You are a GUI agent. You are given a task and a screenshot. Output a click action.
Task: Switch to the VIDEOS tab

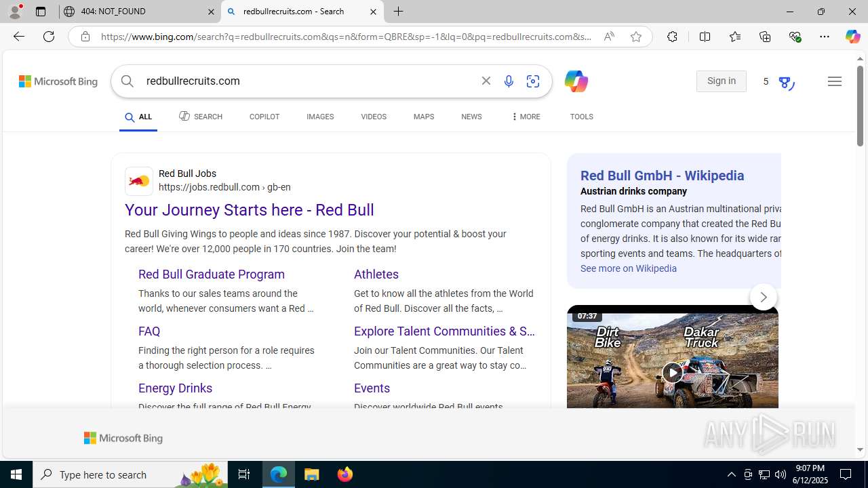pyautogui.click(x=374, y=117)
